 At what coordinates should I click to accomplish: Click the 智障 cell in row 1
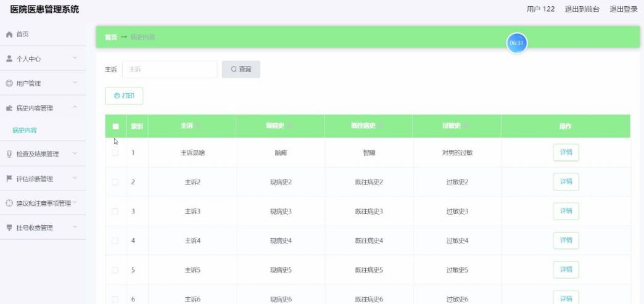(369, 153)
